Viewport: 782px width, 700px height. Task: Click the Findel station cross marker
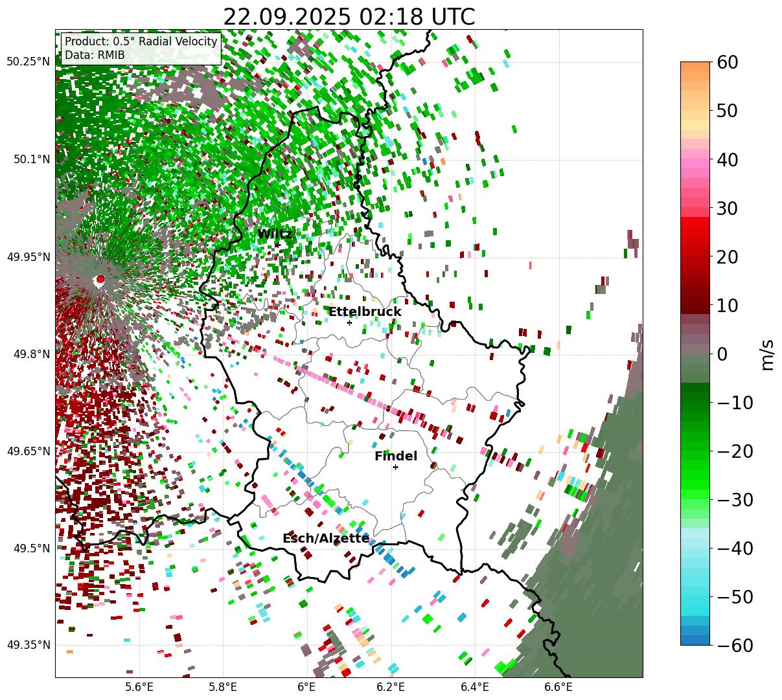coord(395,467)
